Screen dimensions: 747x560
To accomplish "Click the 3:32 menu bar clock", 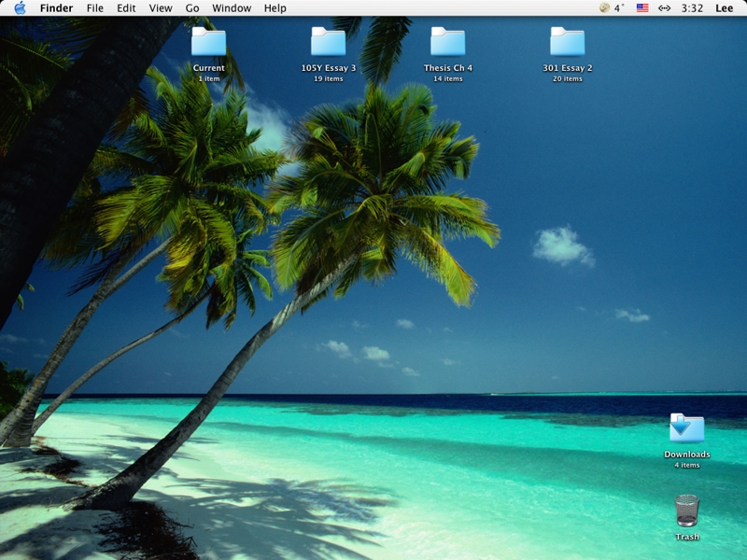I will pos(692,8).
